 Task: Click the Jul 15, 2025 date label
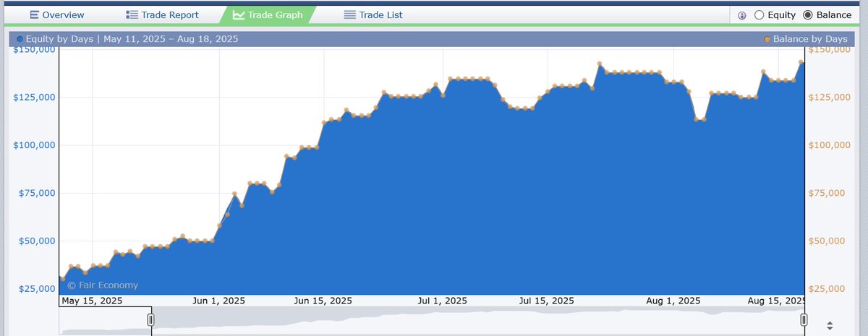[547, 301]
